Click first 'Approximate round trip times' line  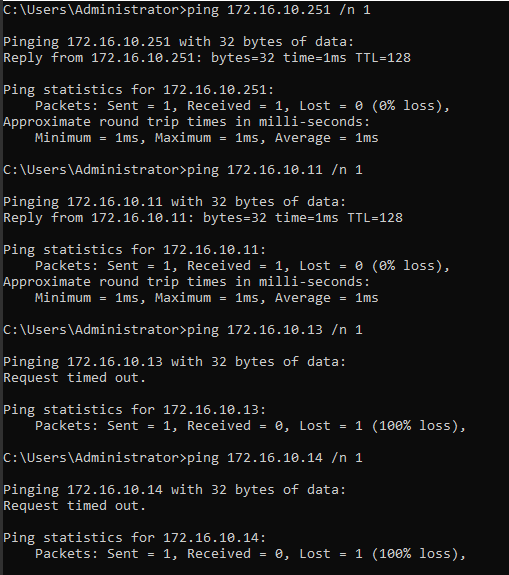tap(187, 122)
